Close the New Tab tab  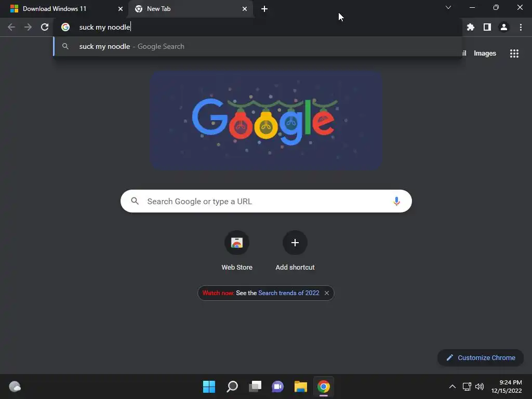tap(245, 9)
